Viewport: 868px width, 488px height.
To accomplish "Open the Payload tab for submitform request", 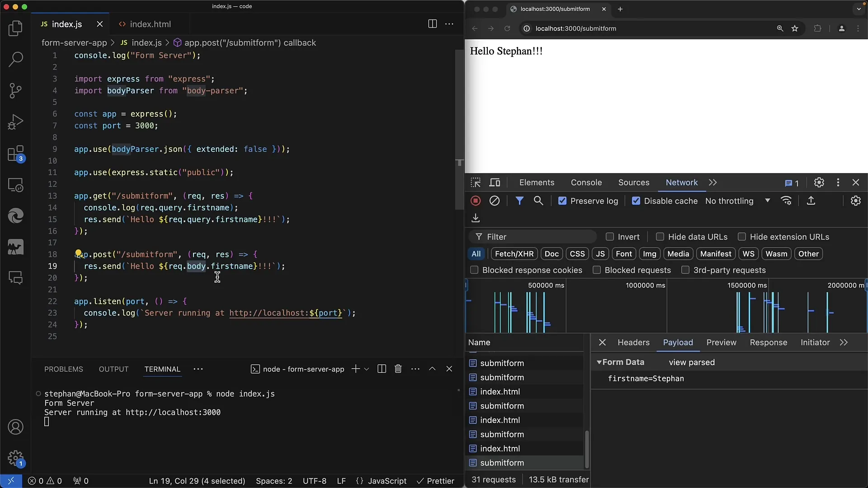I will 678,342.
